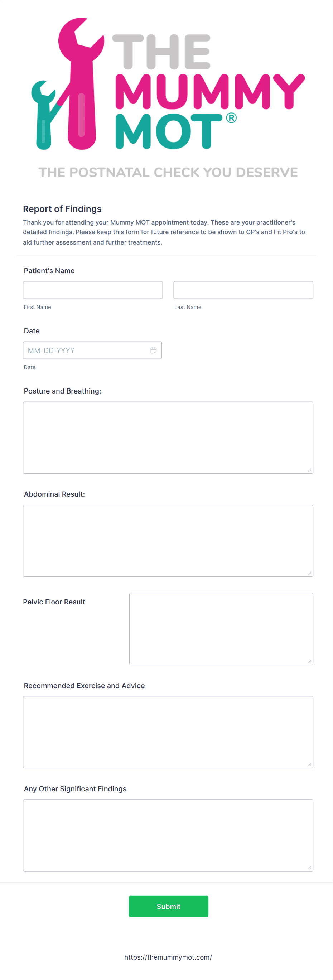Select the Pelvic Floor Result text box
The height and width of the screenshot is (980, 333).
tap(221, 628)
